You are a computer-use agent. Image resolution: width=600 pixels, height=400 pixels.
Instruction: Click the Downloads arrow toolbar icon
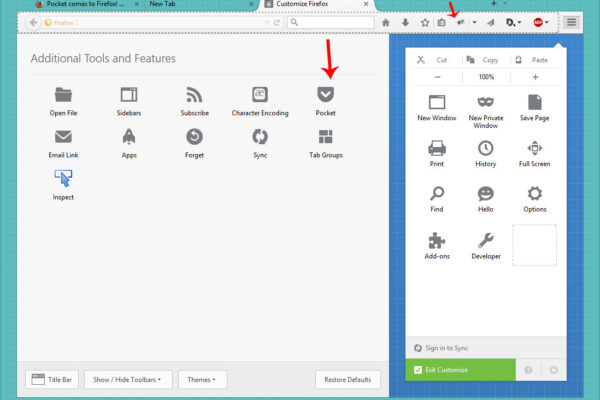tap(405, 23)
